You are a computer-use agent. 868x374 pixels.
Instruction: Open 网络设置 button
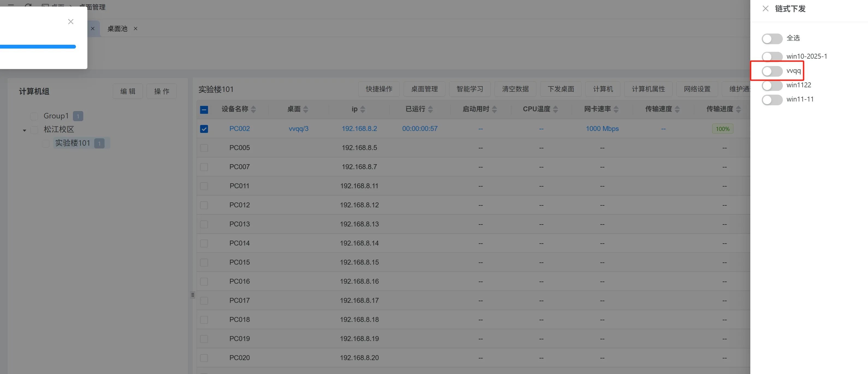click(697, 89)
